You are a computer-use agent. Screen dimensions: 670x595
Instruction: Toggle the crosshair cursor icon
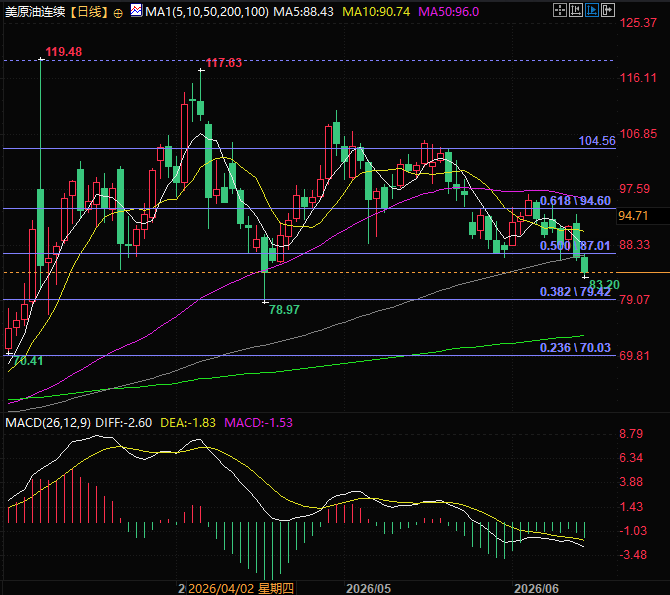(x=559, y=10)
